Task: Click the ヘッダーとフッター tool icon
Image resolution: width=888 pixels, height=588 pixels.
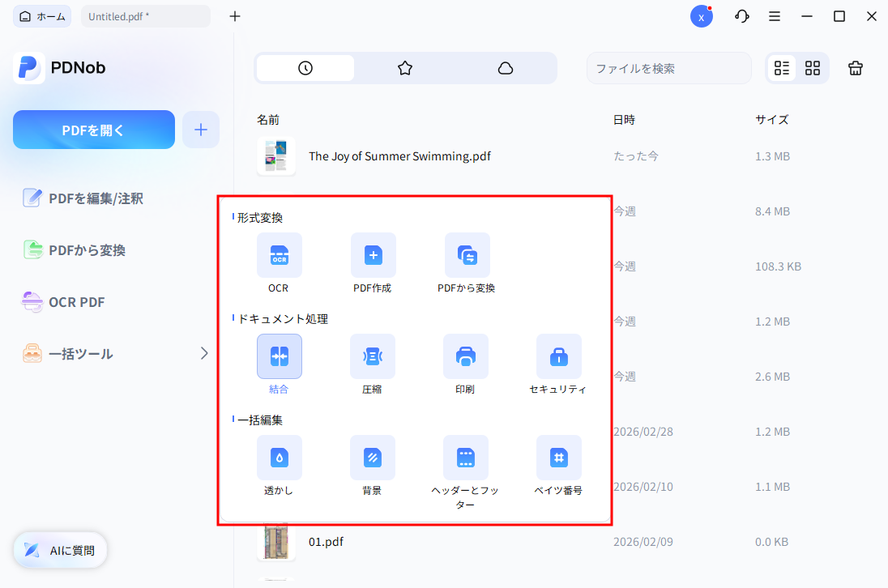Action: click(x=466, y=458)
